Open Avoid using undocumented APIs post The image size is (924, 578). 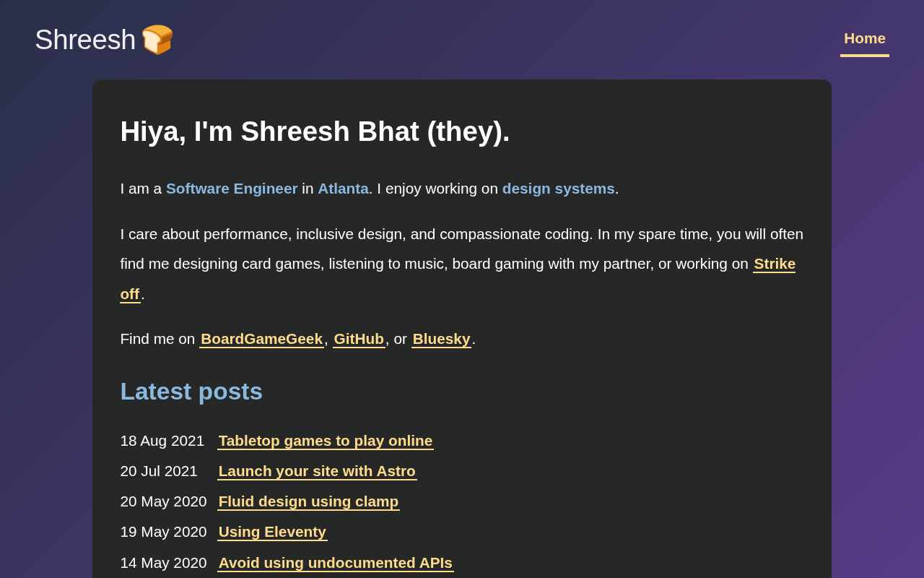point(335,563)
